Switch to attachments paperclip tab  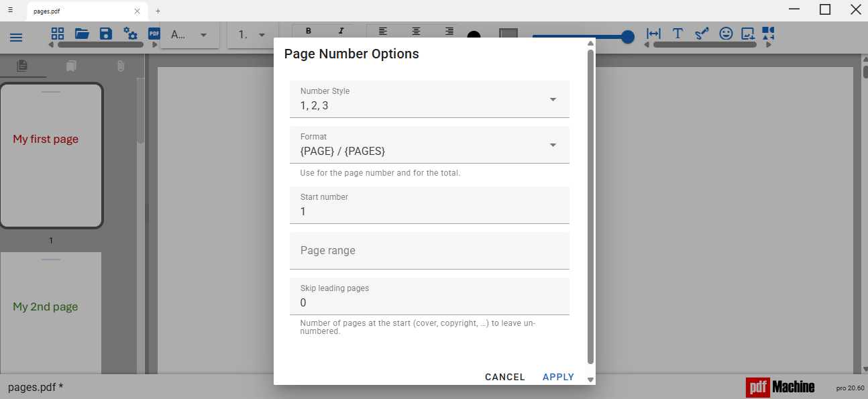tap(120, 66)
